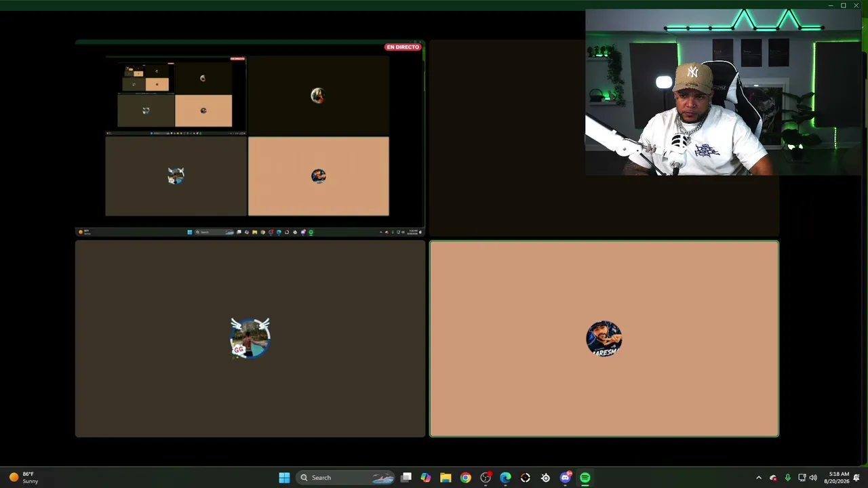Expand hidden system tray icons

759,478
